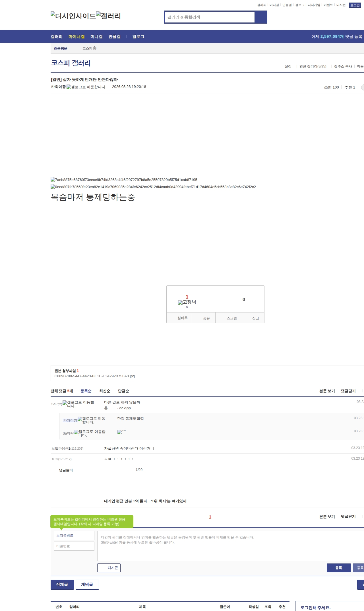The height and width of the screenshot is (611, 364).
Task: Click the 비밀번호 password field
Action: click(74, 546)
